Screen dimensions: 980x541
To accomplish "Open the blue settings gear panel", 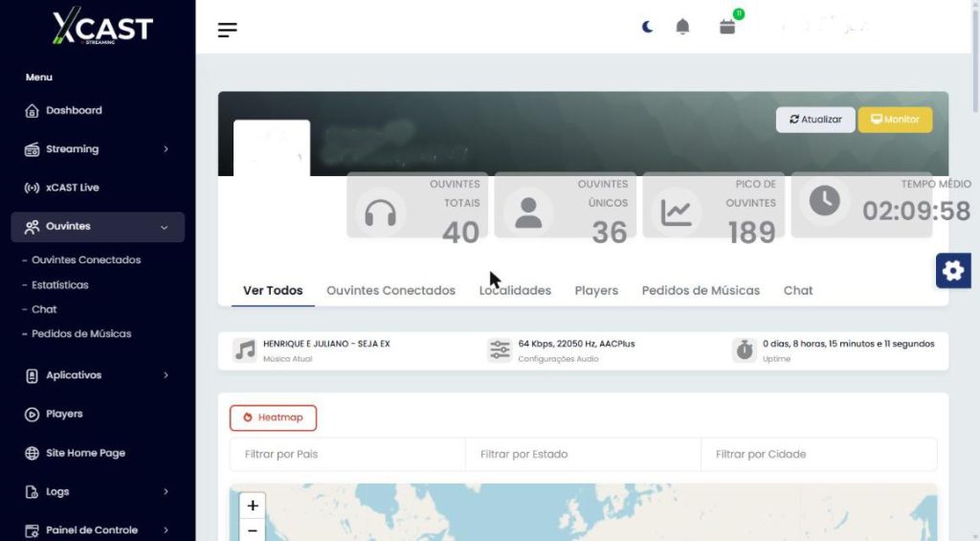I will 953,271.
